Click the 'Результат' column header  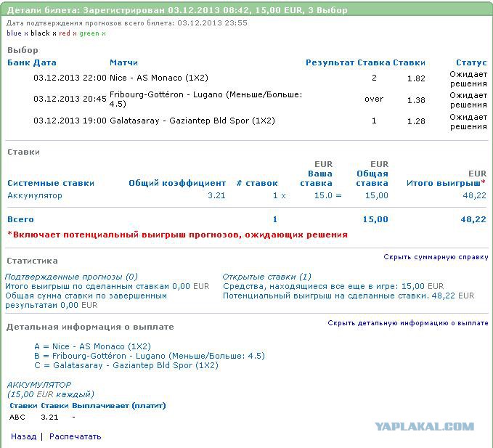(330, 63)
